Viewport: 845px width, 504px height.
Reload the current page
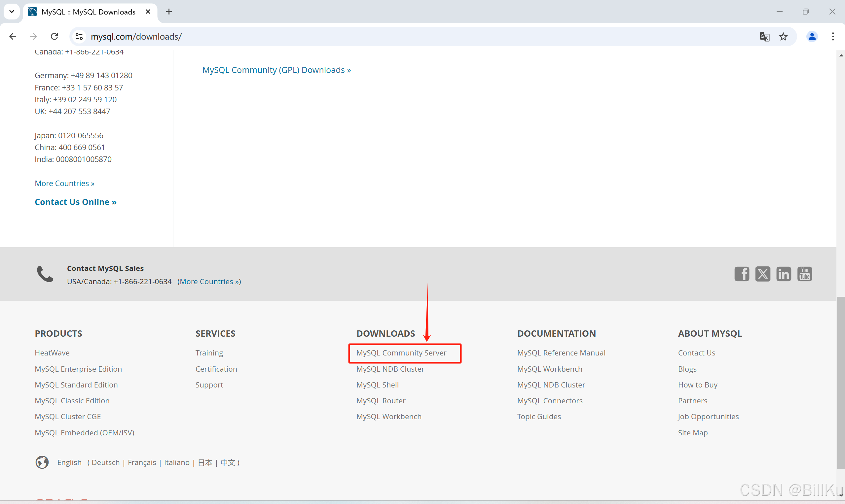pyautogui.click(x=55, y=36)
